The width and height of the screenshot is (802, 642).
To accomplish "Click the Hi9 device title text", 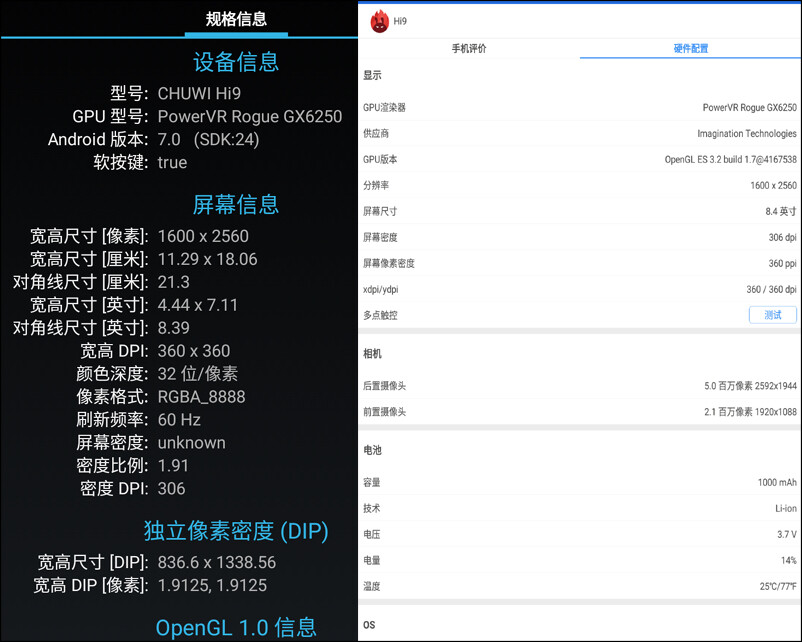I will tap(400, 21).
